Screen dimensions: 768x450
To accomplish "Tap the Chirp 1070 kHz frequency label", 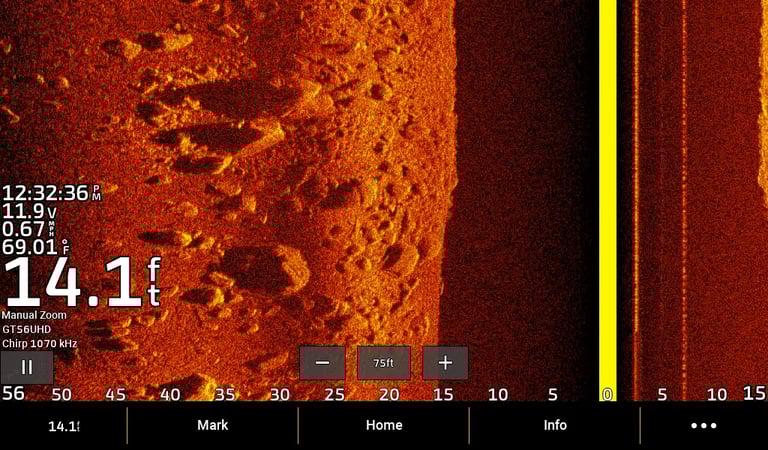I will (40, 344).
